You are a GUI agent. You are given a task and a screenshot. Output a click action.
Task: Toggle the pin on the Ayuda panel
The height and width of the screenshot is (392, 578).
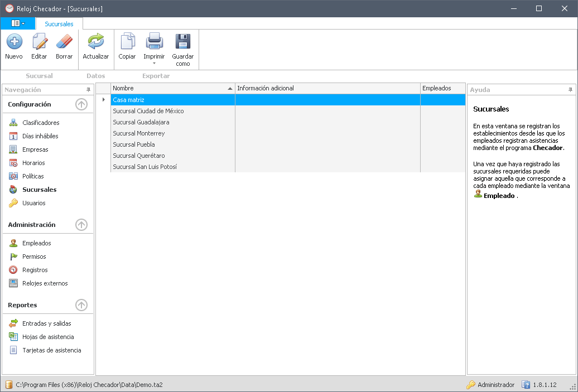570,90
